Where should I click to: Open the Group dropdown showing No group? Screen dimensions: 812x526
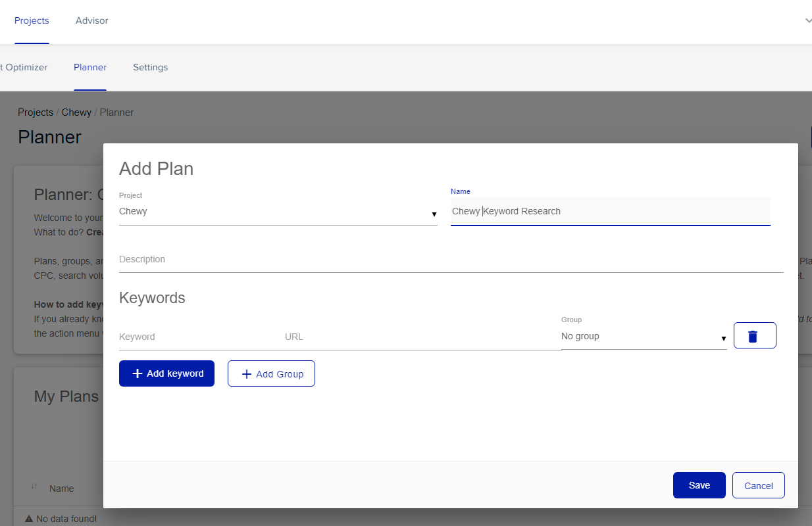click(644, 337)
